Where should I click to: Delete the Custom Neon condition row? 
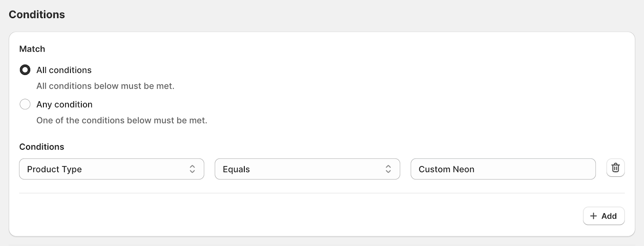point(615,168)
